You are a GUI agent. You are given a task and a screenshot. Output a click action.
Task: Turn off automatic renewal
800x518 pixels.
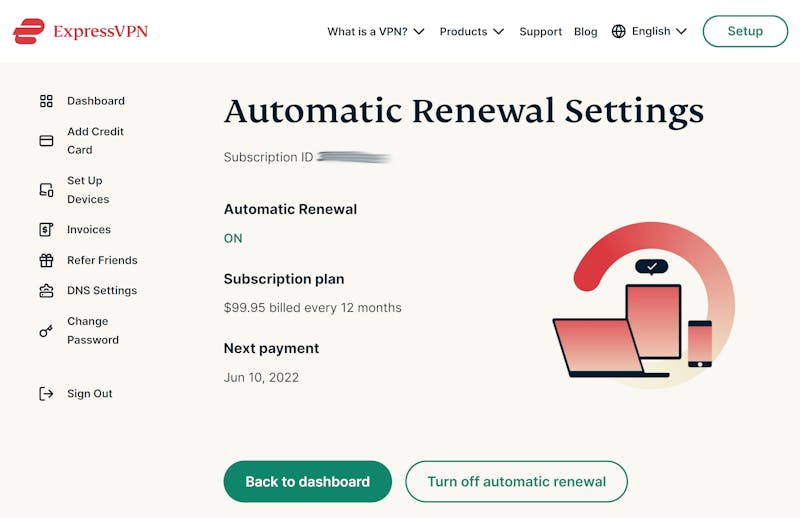516,481
